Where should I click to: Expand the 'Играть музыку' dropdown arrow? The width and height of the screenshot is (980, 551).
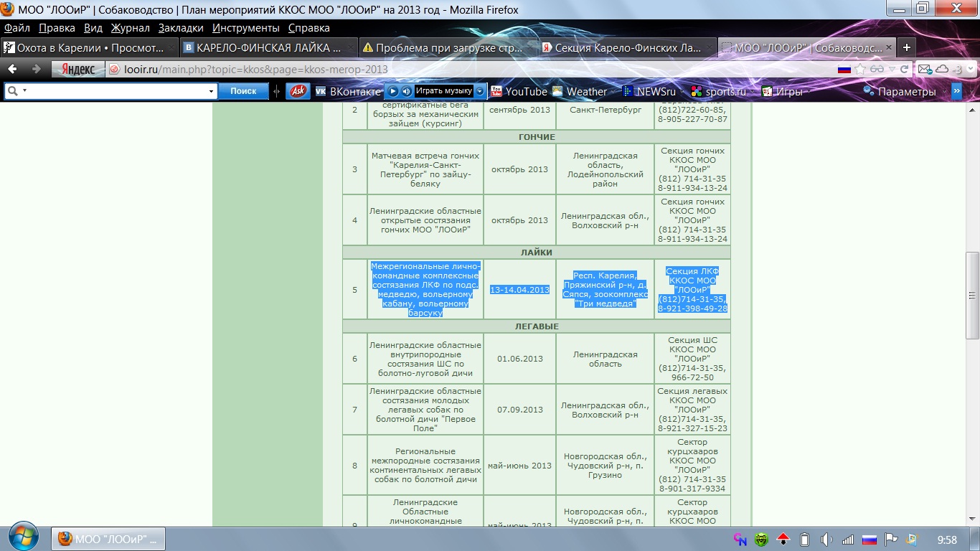480,91
